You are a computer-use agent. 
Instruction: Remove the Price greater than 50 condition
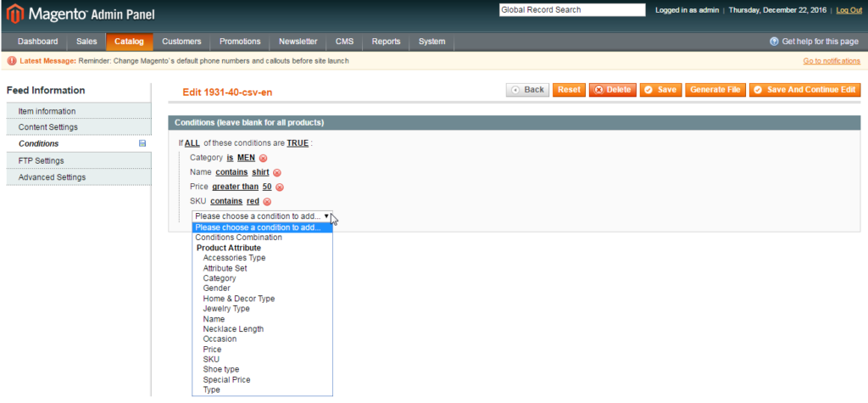coord(280,188)
